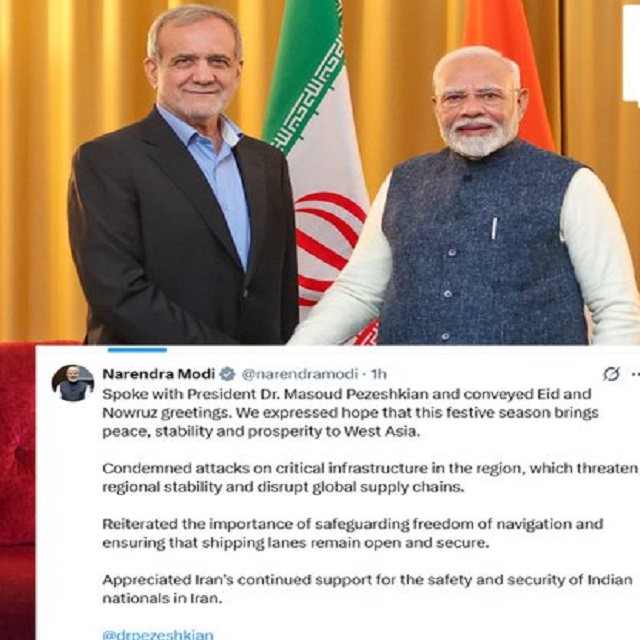Click the blue verified badge
Screen dimensions: 640x640
[228, 374]
